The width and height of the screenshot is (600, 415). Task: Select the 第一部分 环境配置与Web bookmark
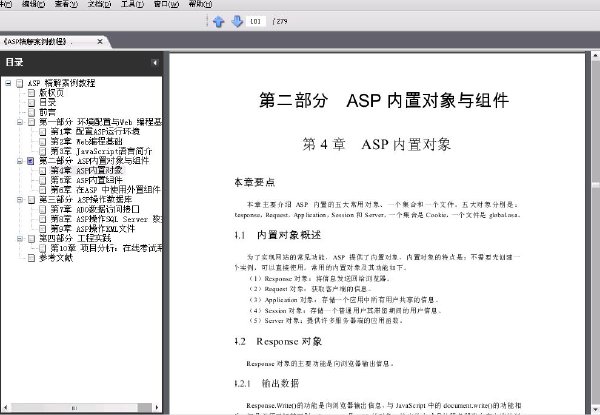point(100,122)
